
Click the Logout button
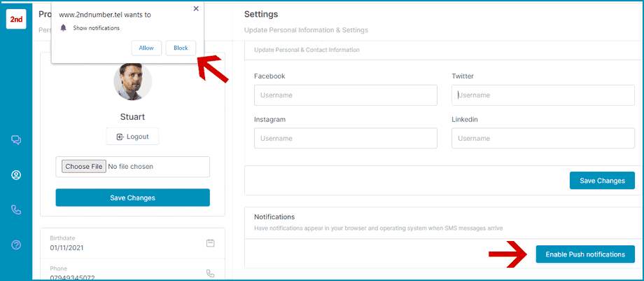tap(132, 137)
